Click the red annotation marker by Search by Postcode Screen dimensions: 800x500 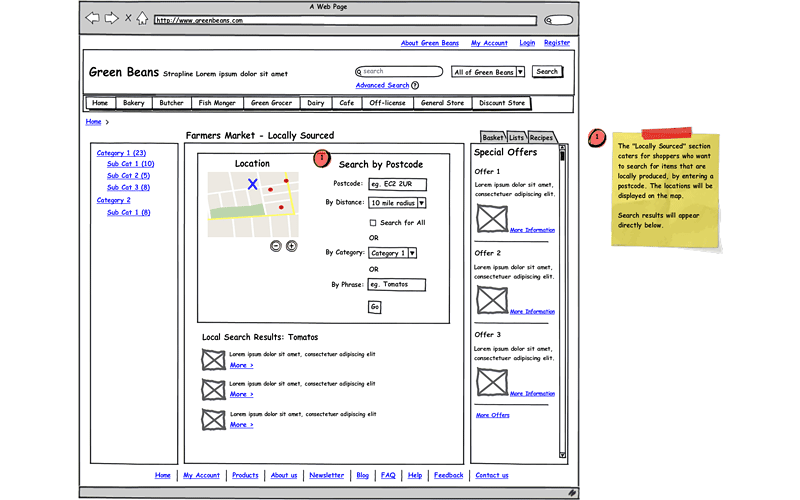pos(321,157)
